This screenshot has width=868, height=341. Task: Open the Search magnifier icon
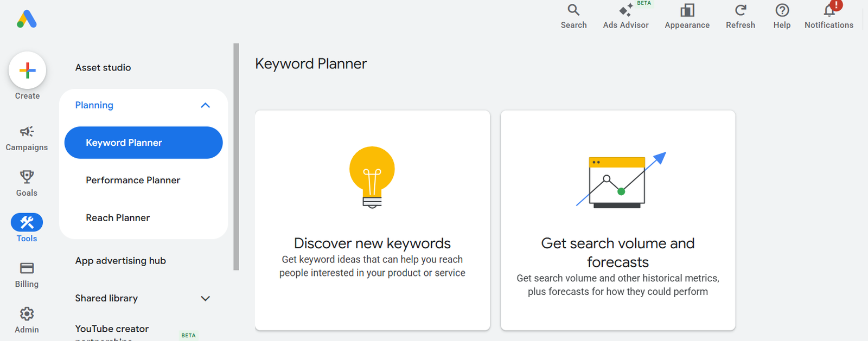pyautogui.click(x=573, y=10)
